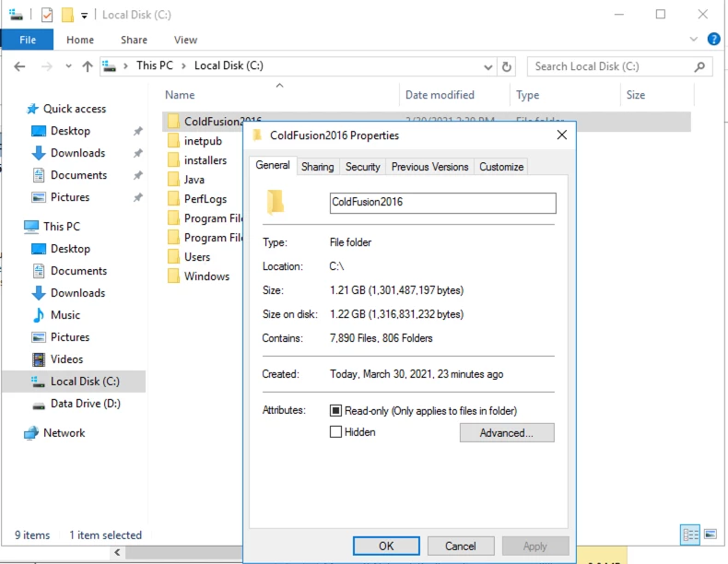
Task: Open Customize Quick Access Toolbar dropdown
Action: (84, 16)
